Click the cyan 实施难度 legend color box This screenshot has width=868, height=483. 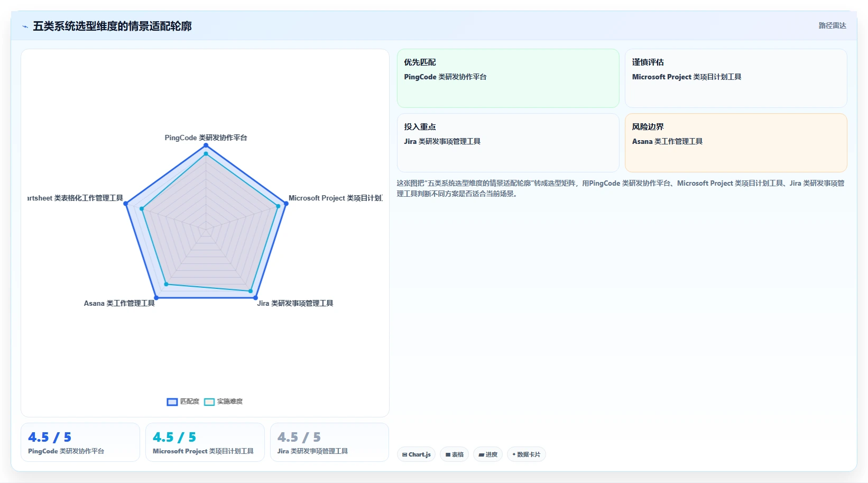click(209, 402)
